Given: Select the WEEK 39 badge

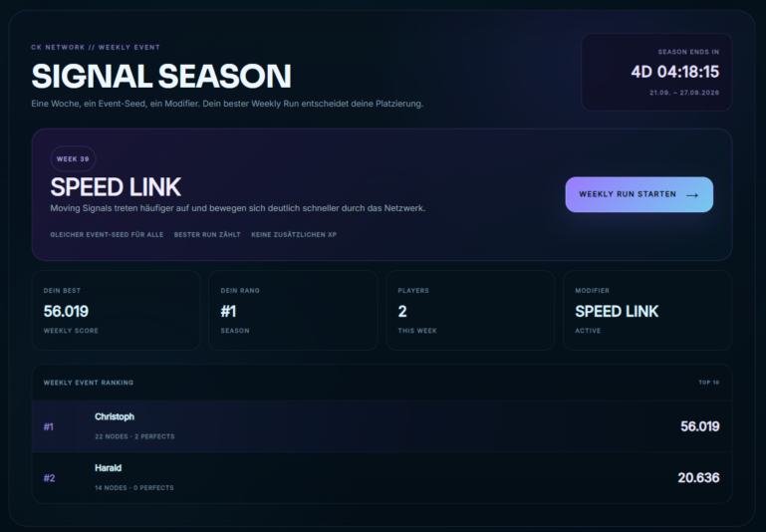Looking at the screenshot, I should coord(73,158).
